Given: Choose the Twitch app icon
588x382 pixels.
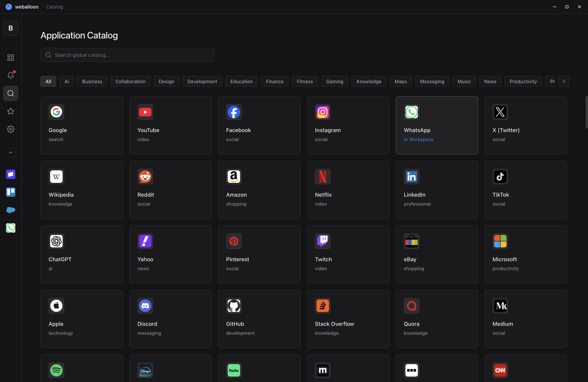Looking at the screenshot, I should point(323,241).
